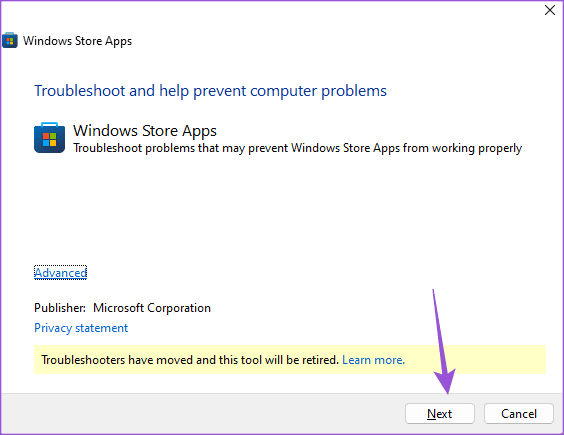Select the Windows Store Apps troubleshooter name
Screen dimensions: 564x435
[x=145, y=131]
